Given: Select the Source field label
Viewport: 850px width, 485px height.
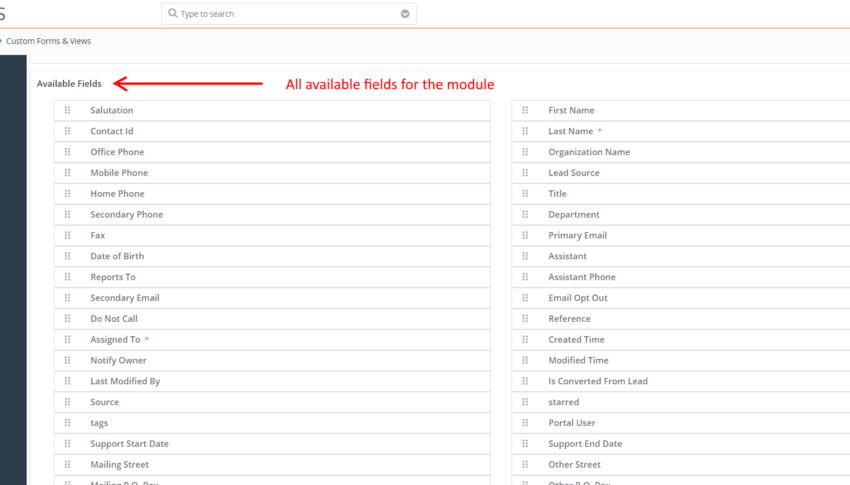Looking at the screenshot, I should 105,402.
